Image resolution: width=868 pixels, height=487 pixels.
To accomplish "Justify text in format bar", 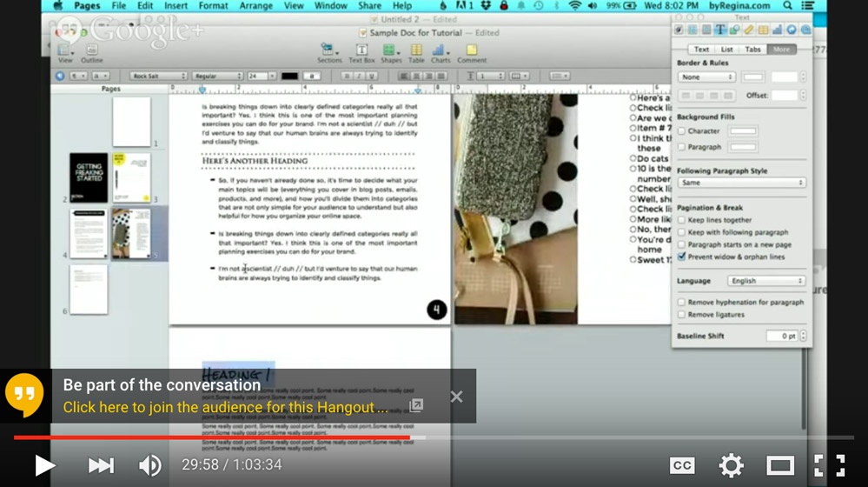I will pyautogui.click(x=441, y=76).
